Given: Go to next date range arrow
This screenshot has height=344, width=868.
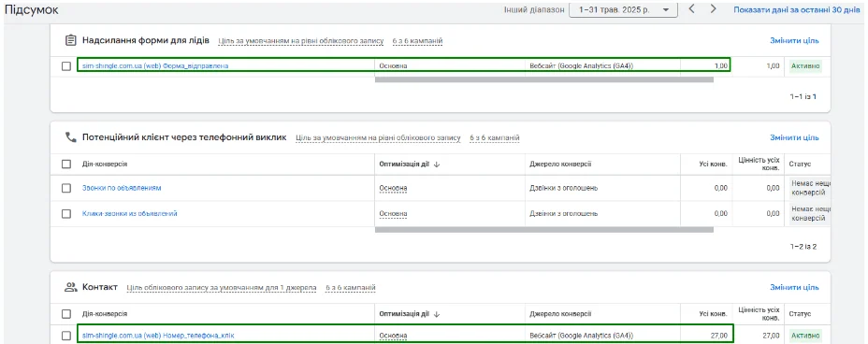Looking at the screenshot, I should pyautogui.click(x=713, y=9).
